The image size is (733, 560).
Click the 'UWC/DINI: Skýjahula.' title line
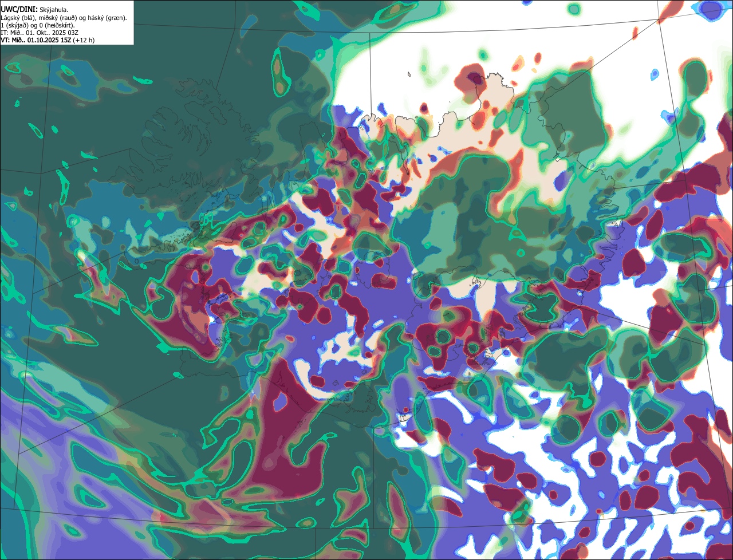[34, 9]
